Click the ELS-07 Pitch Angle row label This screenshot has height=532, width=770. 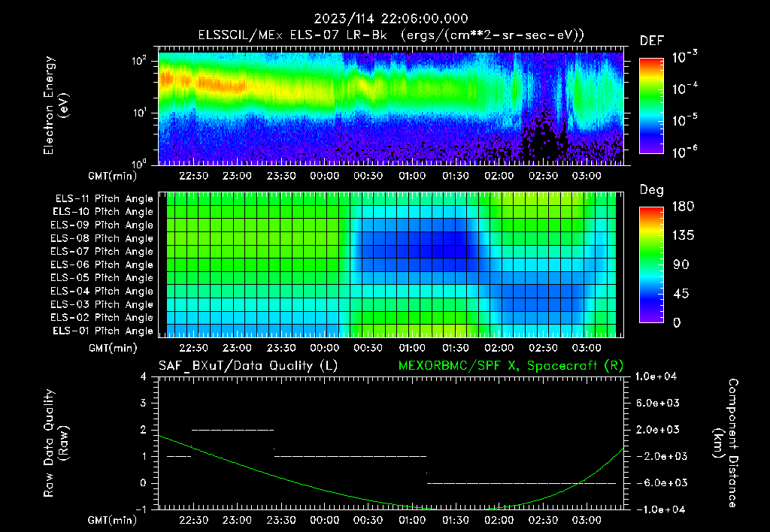pyautogui.click(x=102, y=251)
